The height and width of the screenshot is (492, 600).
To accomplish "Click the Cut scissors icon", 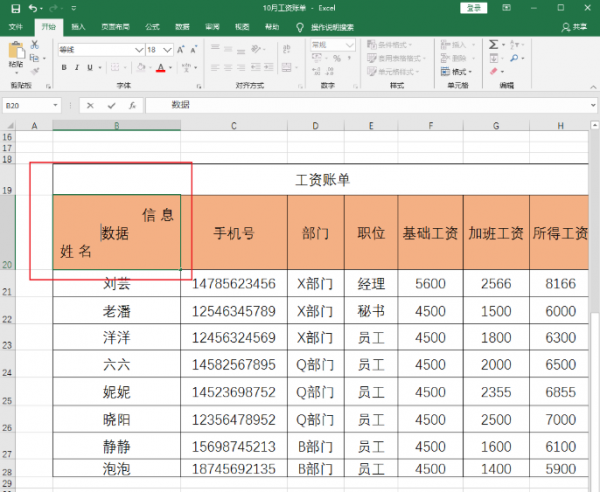I will point(35,45).
